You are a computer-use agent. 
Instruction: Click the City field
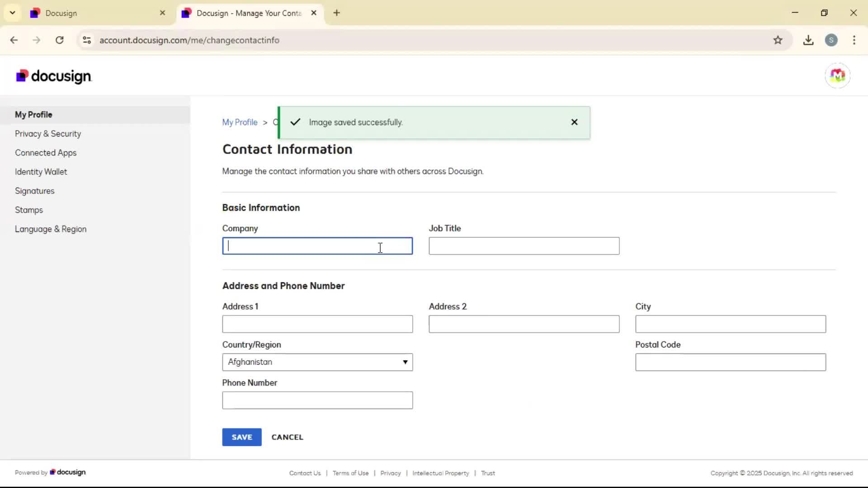[731, 324]
